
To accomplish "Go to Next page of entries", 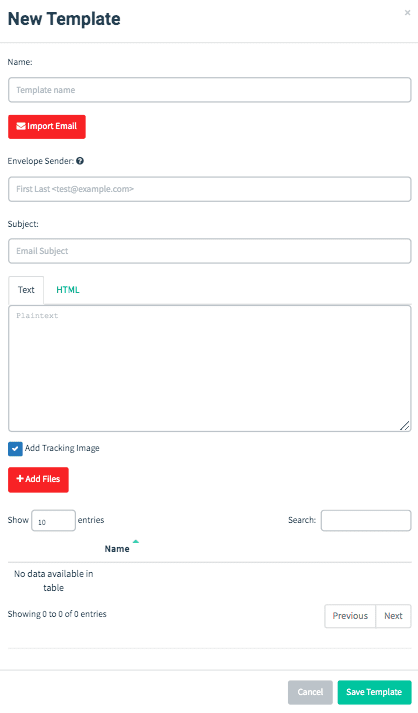I will (393, 616).
